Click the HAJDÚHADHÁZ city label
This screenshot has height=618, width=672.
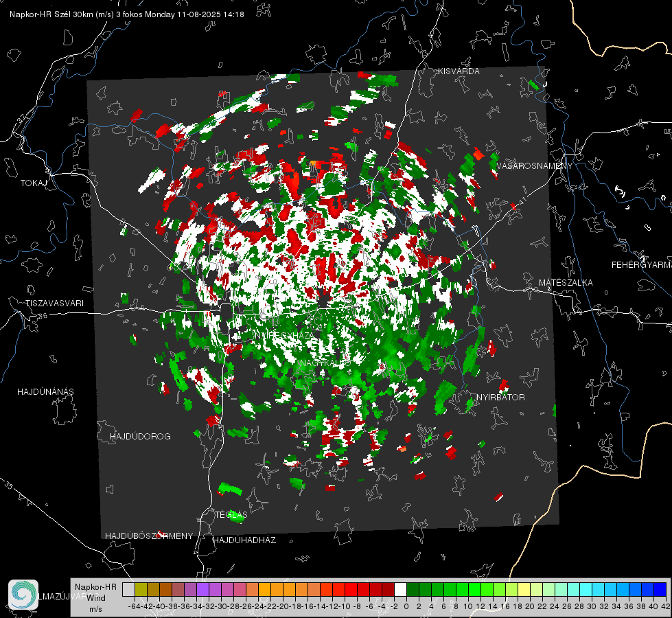click(x=244, y=540)
